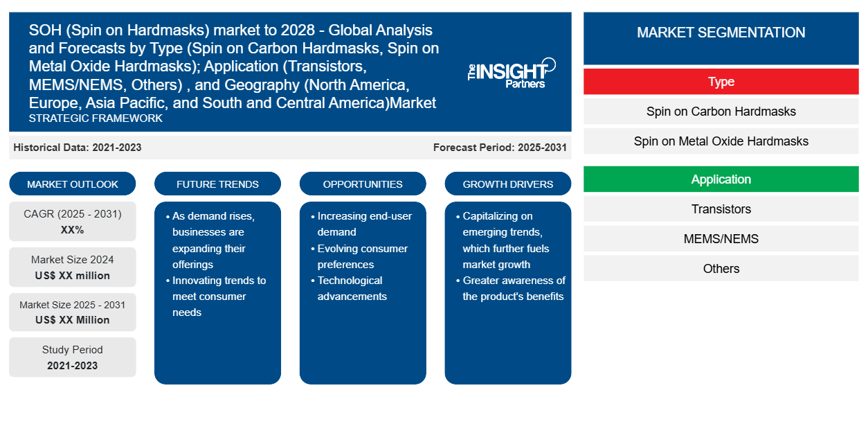The height and width of the screenshot is (433, 868).
Task: Select the Others application row
Action: [721, 269]
